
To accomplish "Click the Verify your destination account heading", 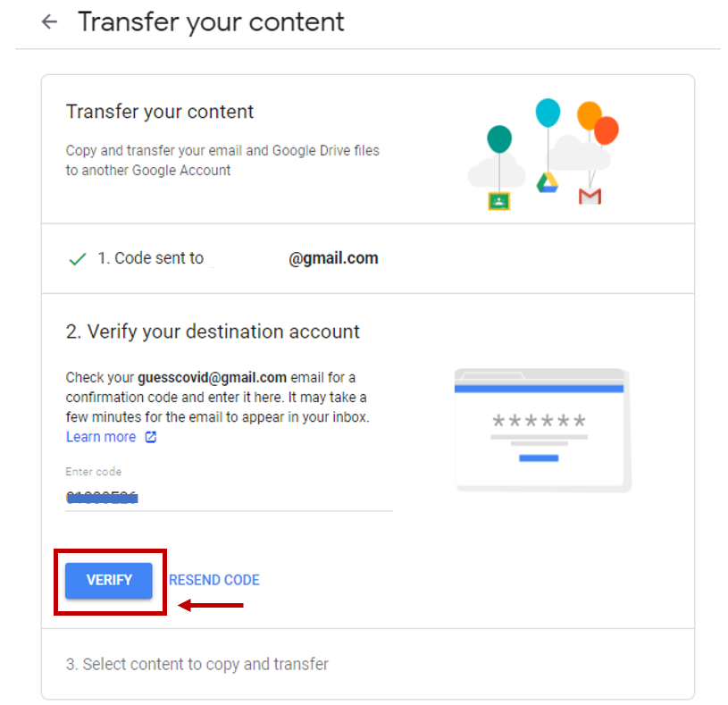I will point(213,332).
